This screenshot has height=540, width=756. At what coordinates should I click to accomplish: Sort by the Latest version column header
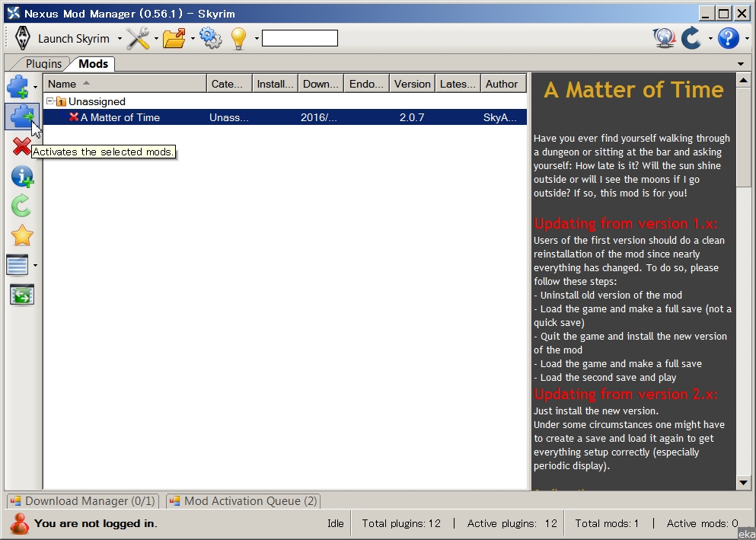458,84
